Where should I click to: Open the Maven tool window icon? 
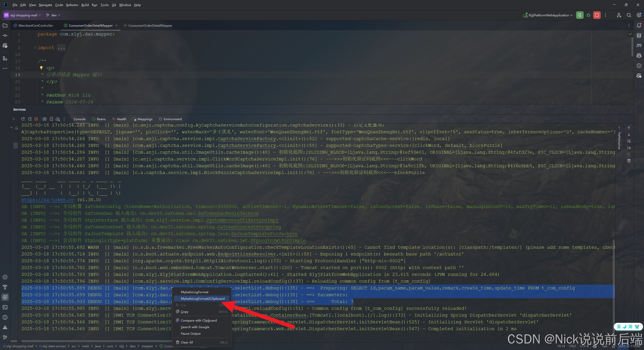coord(639,46)
